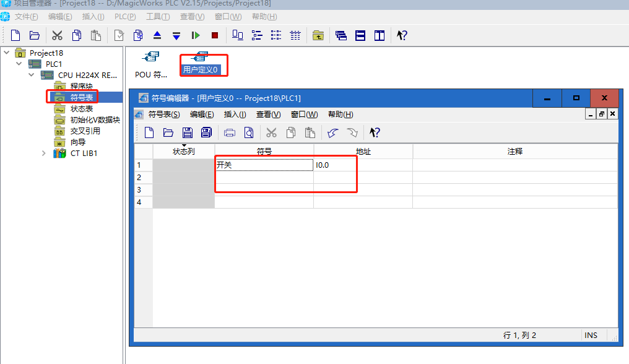The width and height of the screenshot is (629, 364).
Task: Select 初始化V数据块 tree item
Action: pos(95,119)
